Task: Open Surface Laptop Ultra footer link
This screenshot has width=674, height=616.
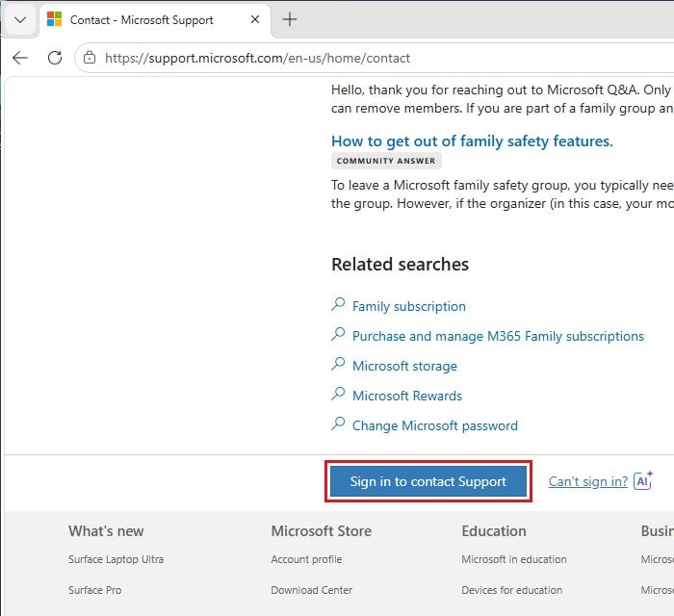Action: tap(117, 559)
